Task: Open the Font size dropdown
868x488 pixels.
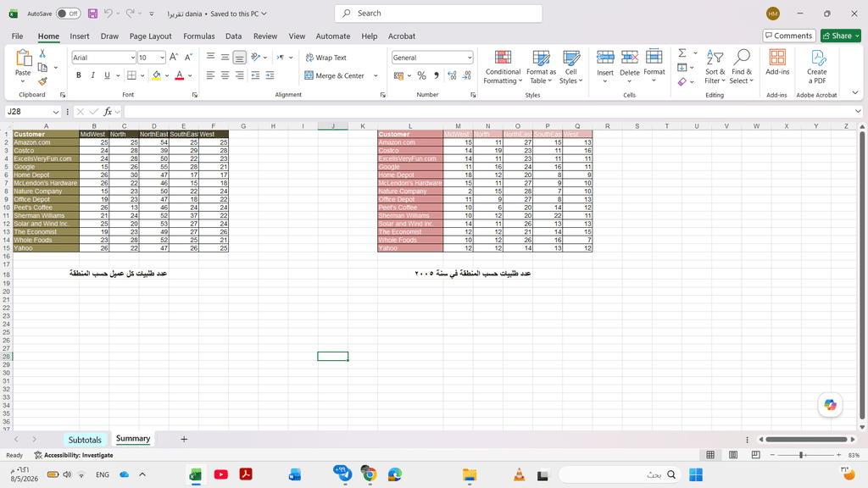Action: pos(162,58)
